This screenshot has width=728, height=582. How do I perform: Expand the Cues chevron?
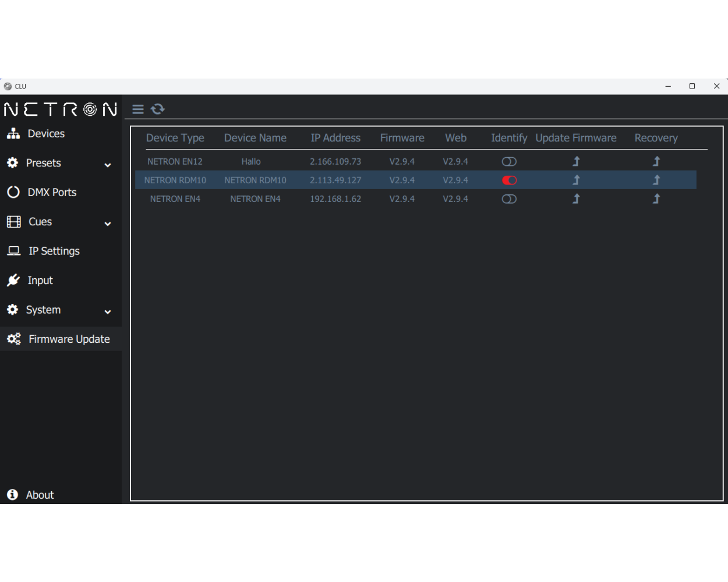click(x=108, y=223)
